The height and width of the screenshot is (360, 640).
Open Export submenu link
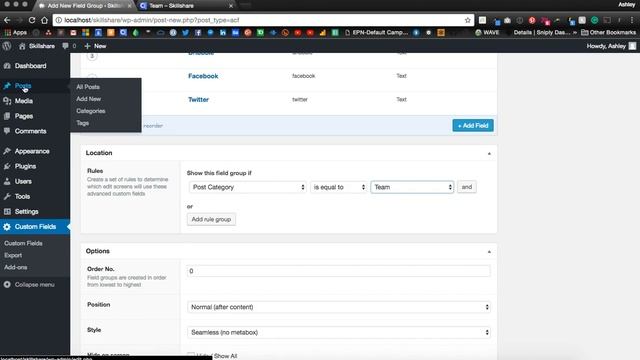tap(13, 255)
